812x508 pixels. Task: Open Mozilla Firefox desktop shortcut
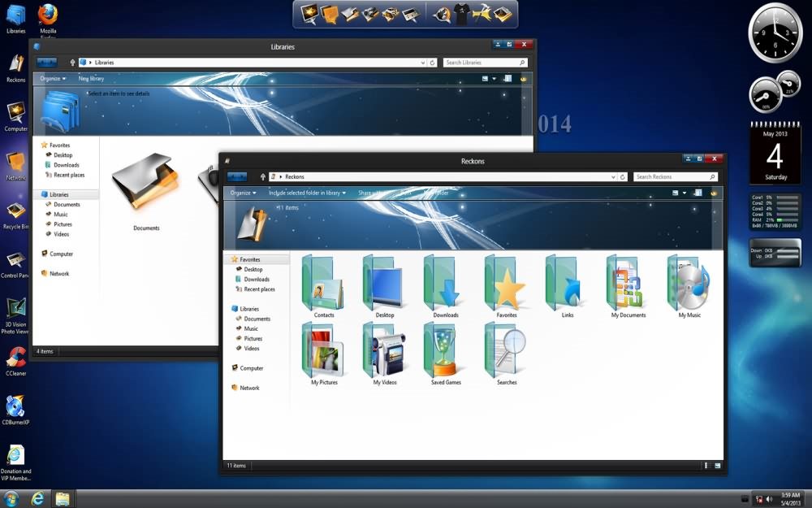(48, 15)
